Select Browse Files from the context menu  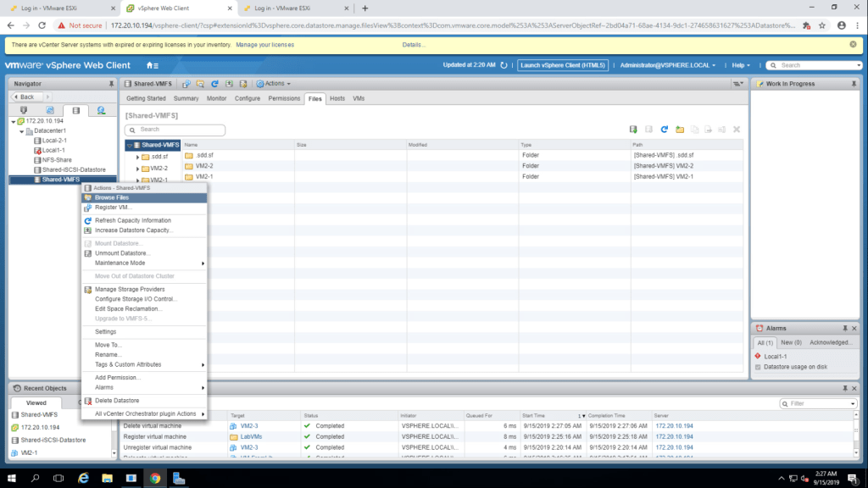click(112, 197)
